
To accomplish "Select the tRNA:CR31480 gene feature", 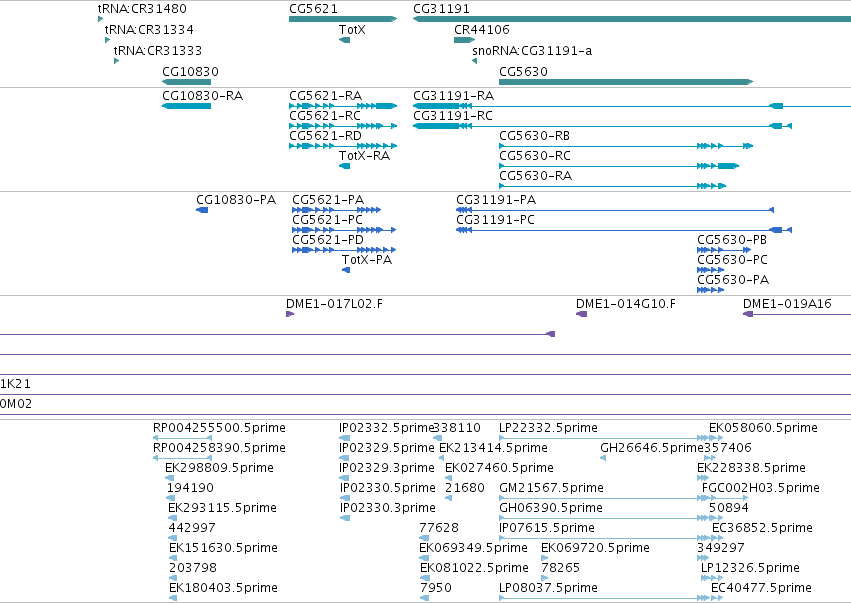I will pyautogui.click(x=100, y=19).
